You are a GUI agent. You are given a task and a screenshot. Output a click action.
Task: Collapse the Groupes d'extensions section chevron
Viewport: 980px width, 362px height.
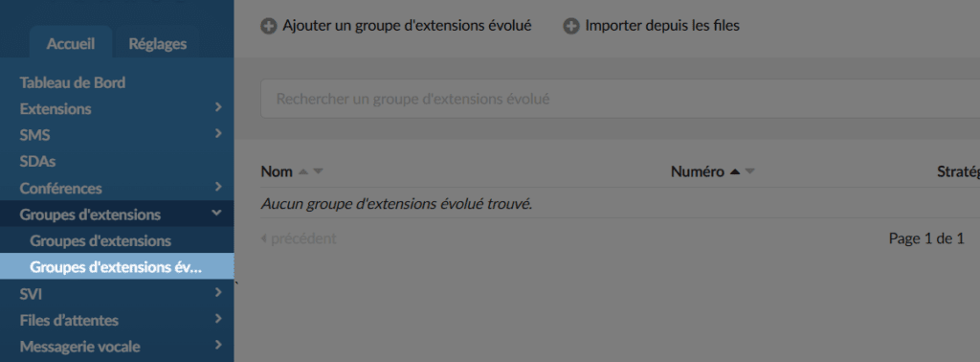217,214
